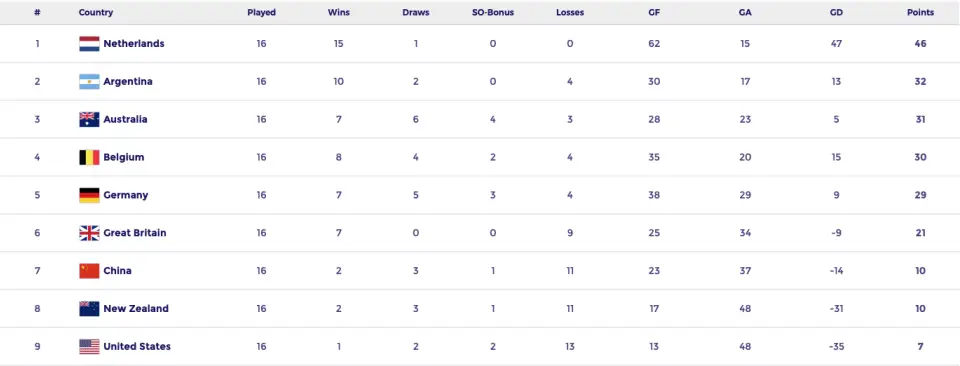Click the Played column header
Screen dimensions: 960x366
(261, 12)
